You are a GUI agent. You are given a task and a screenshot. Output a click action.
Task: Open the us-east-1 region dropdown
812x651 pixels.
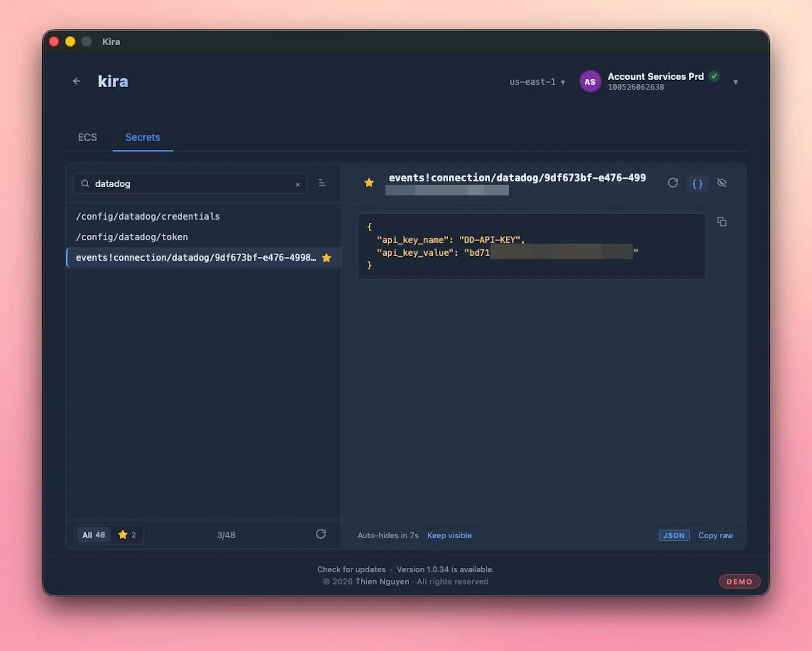point(537,82)
